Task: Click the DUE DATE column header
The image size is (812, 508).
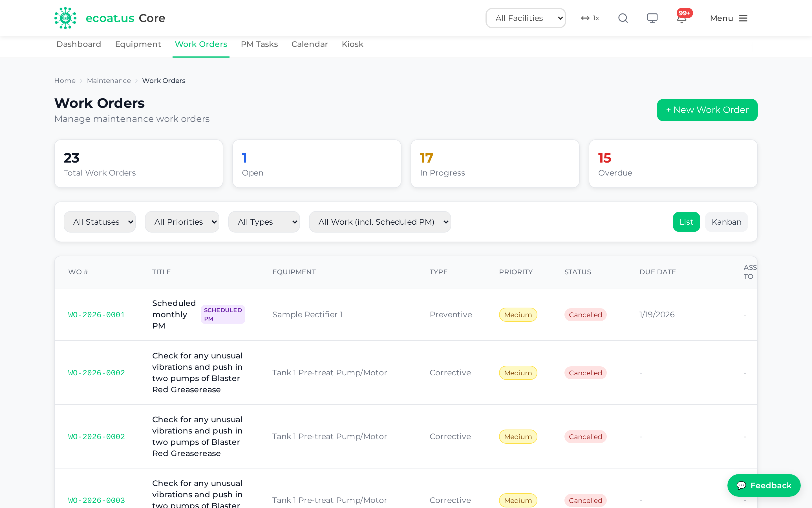Action: 657,272
